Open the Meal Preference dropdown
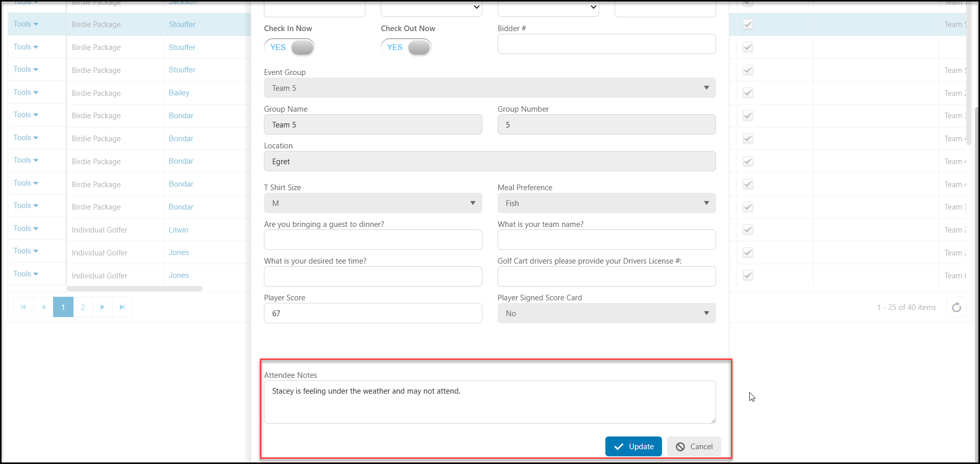The height and width of the screenshot is (464, 980). [607, 203]
